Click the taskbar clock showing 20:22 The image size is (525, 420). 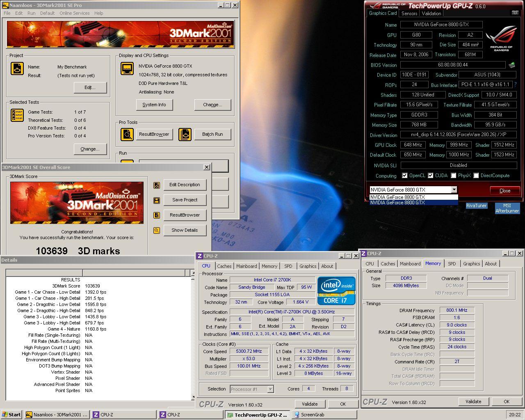pos(515,415)
